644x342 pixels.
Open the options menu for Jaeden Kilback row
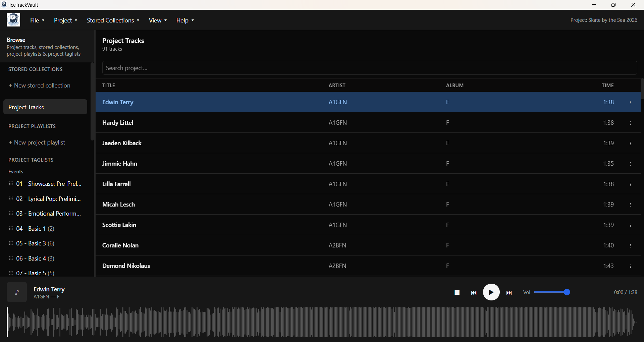click(631, 144)
